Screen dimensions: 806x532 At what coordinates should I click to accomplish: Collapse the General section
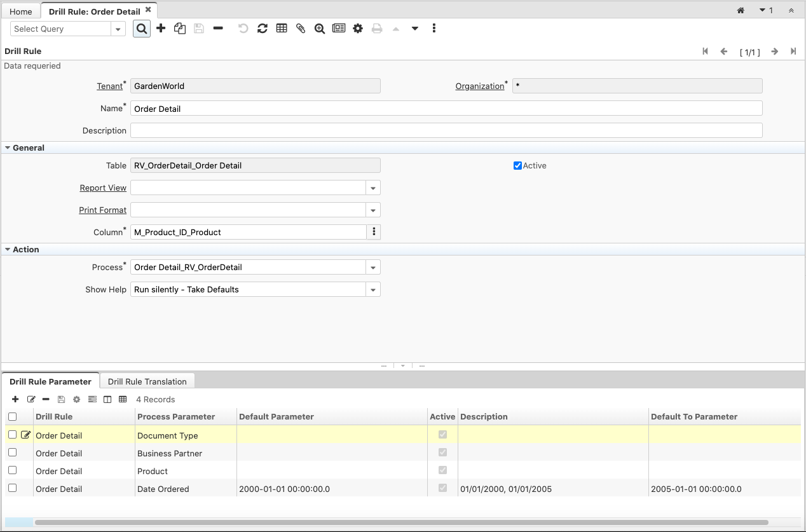tap(8, 148)
